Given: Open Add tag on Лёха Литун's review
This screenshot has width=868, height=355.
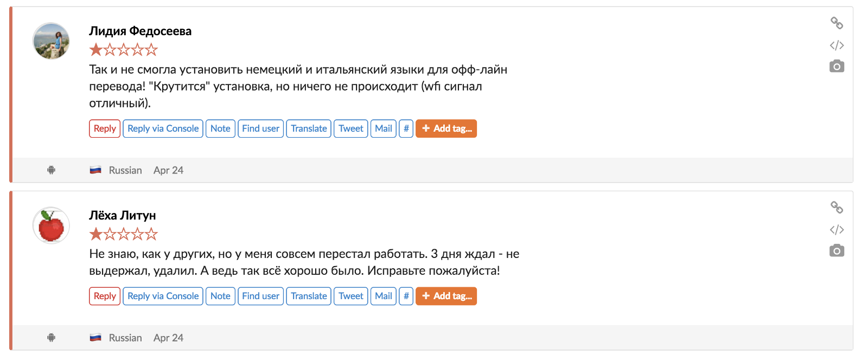Looking at the screenshot, I should [x=446, y=296].
